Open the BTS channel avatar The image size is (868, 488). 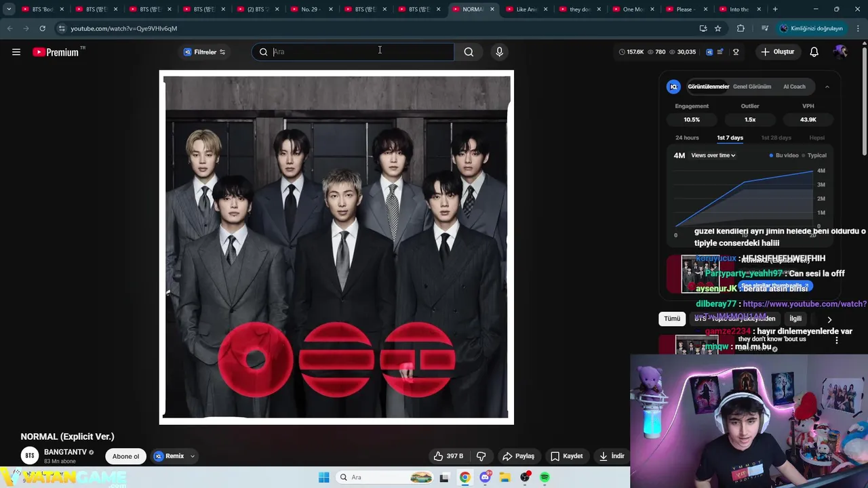tap(30, 456)
